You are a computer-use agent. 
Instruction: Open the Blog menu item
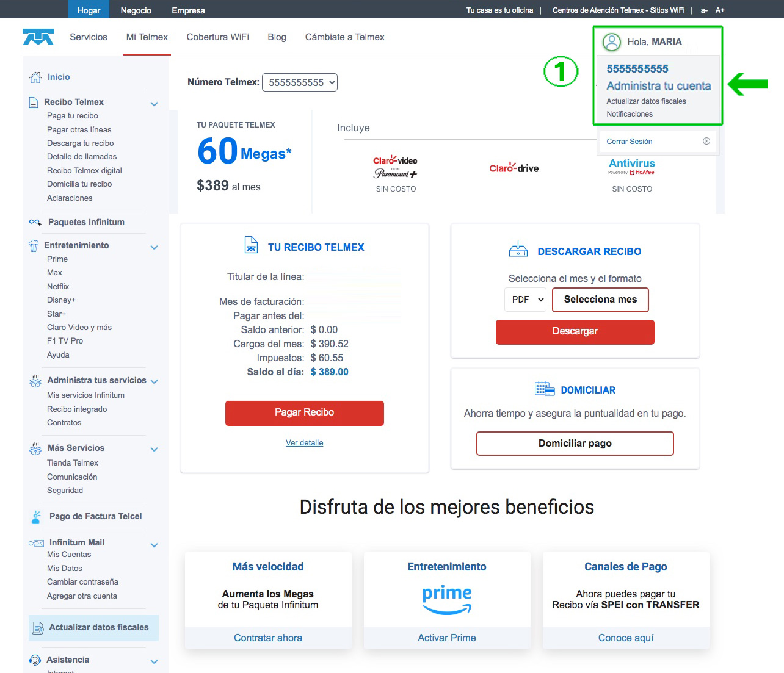pyautogui.click(x=277, y=37)
